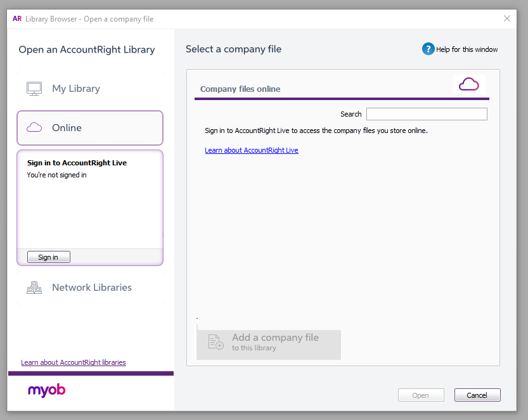Click the AR application icon in title bar

coord(17,18)
